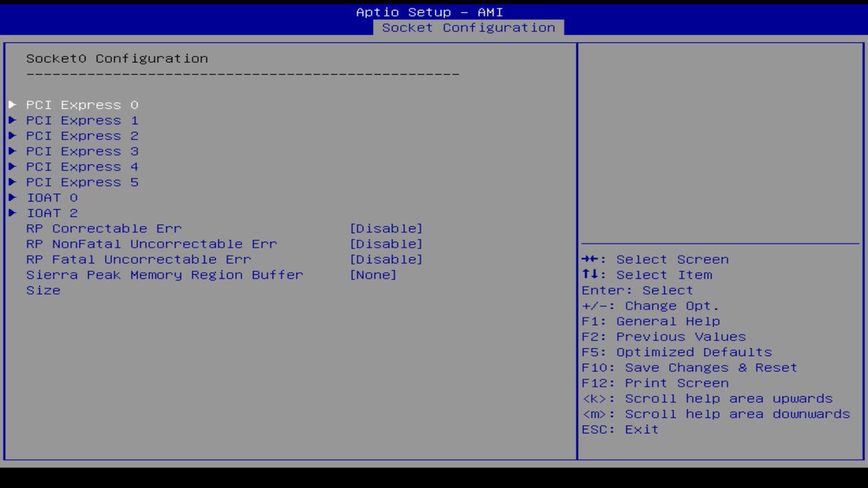Screen dimensions: 868x488
Task: Open the PCI Express 0 submenu arrow
Action: [x=12, y=104]
